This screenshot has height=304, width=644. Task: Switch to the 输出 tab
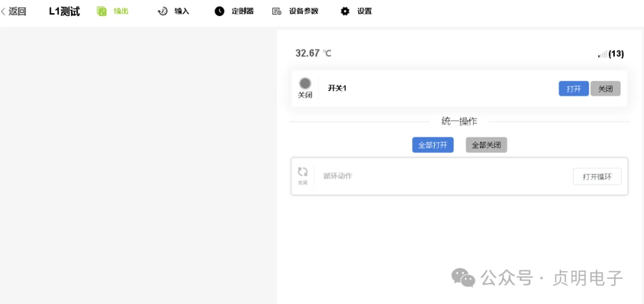pos(121,11)
